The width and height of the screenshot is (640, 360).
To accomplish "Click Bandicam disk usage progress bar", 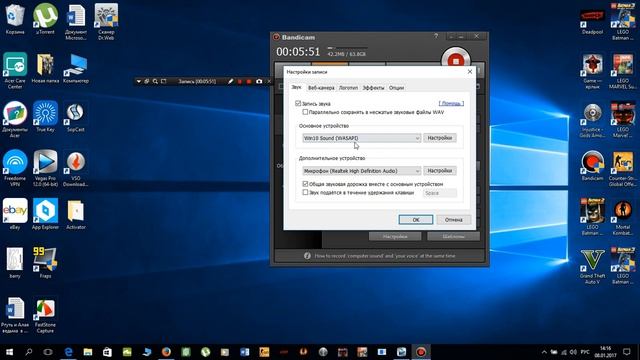I will 347,48.
